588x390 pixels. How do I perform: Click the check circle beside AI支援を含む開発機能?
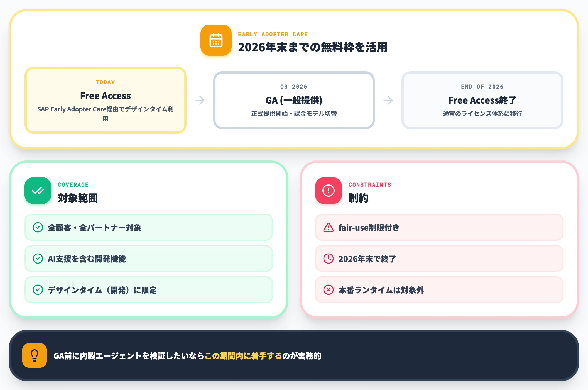coord(38,259)
